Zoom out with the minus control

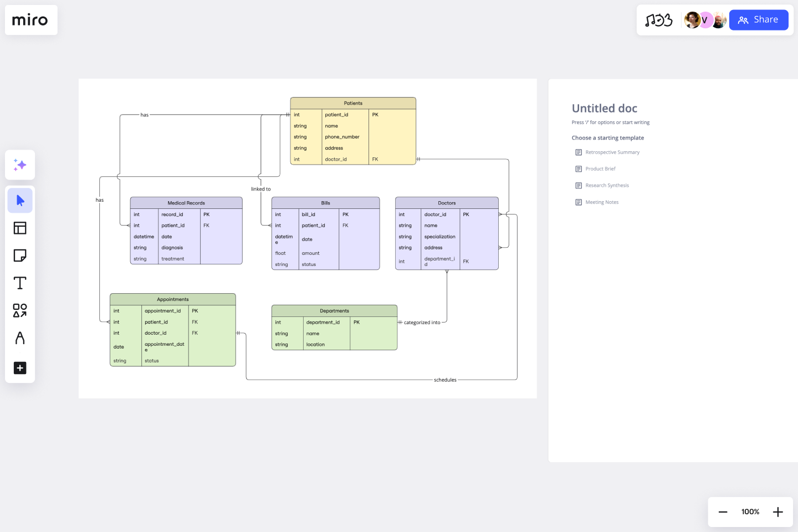click(x=723, y=511)
